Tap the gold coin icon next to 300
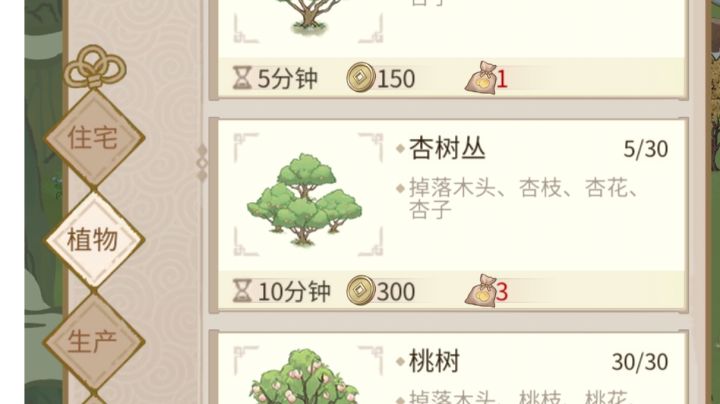Screen dimensions: 720x404 (x=361, y=290)
